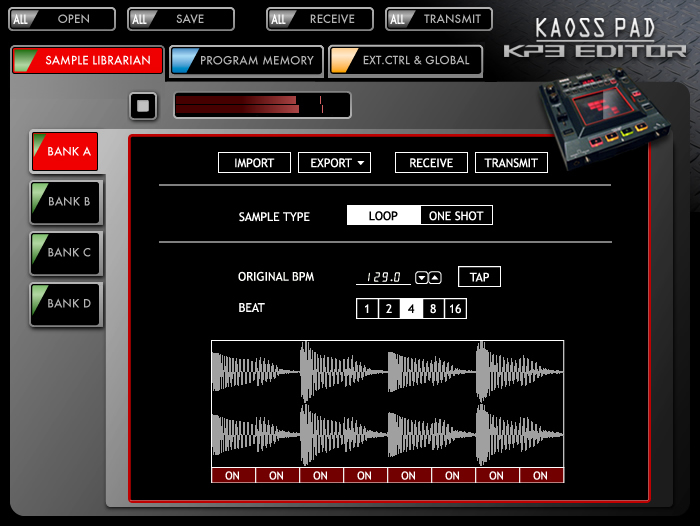Open the Ext.Ctrl & Global tab
Viewport: 700px width, 526px height.
click(406, 61)
